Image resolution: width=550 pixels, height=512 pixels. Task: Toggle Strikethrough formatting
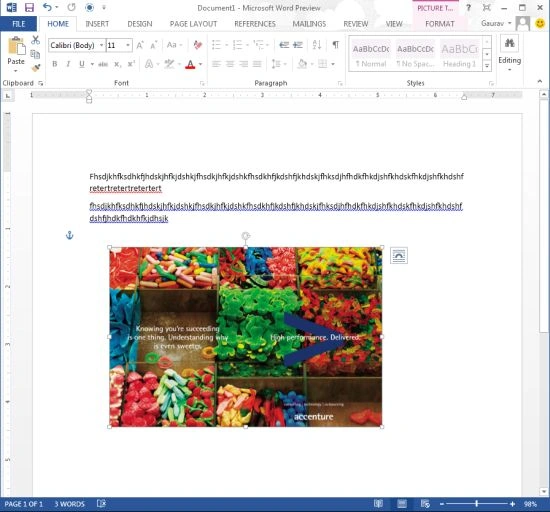103,64
